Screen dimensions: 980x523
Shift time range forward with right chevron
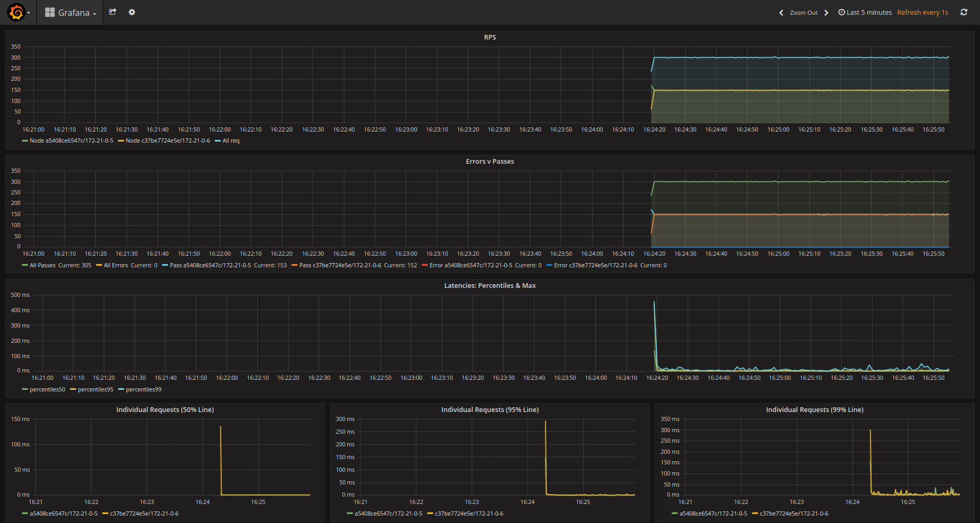[826, 13]
